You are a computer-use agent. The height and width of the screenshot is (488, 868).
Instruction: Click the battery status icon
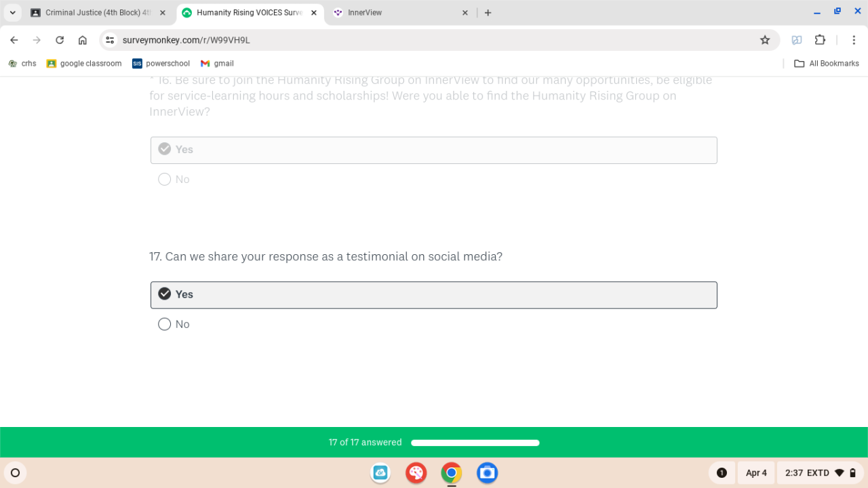[x=853, y=472]
